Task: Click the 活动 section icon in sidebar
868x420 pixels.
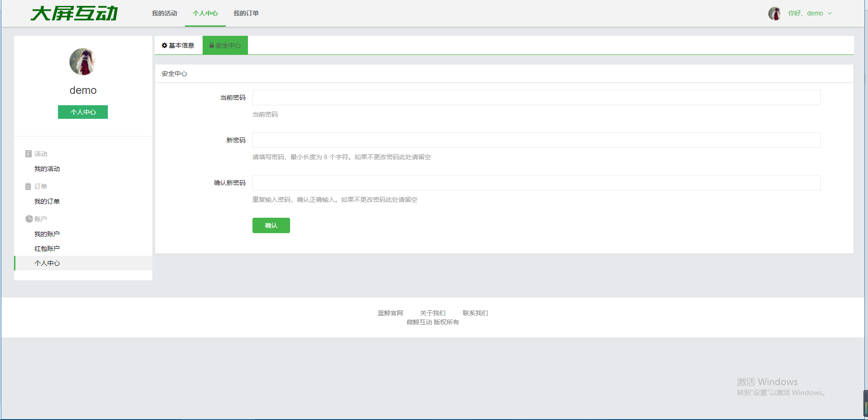Action: click(29, 154)
